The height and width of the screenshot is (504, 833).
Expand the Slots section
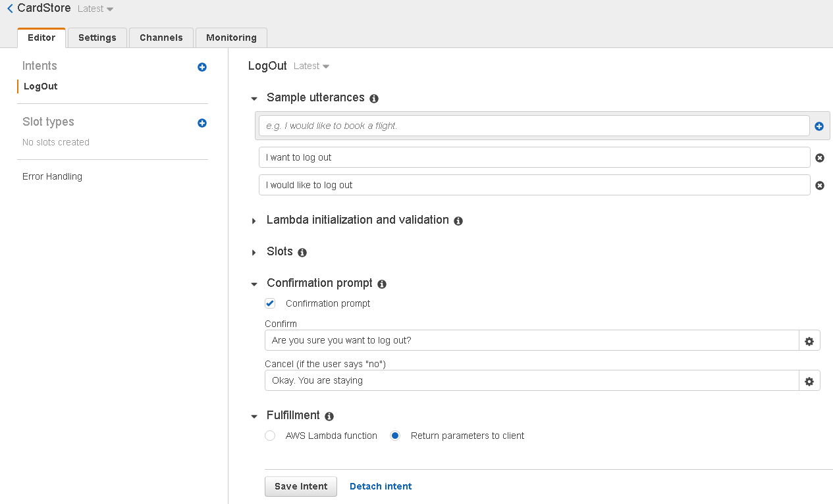(254, 253)
